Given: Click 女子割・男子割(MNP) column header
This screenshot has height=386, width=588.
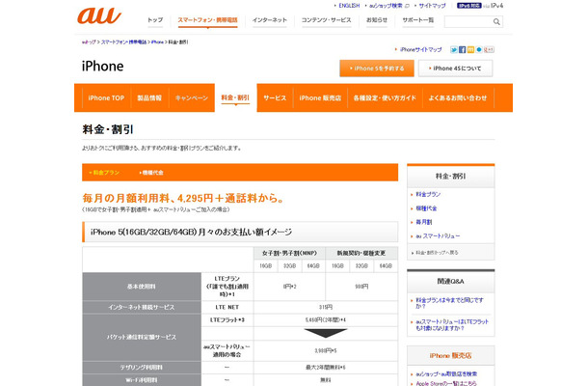Looking at the screenshot, I should pyautogui.click(x=289, y=253).
